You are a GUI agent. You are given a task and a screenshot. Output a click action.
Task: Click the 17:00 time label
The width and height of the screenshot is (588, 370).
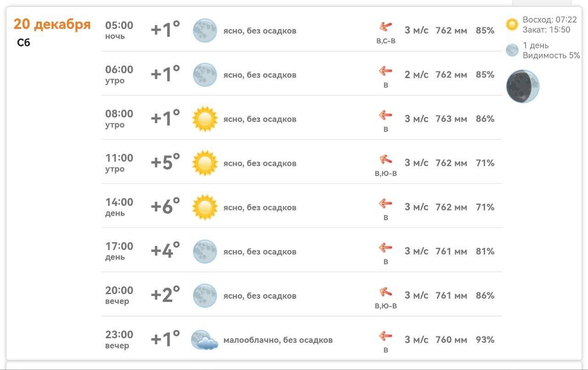coord(119,246)
